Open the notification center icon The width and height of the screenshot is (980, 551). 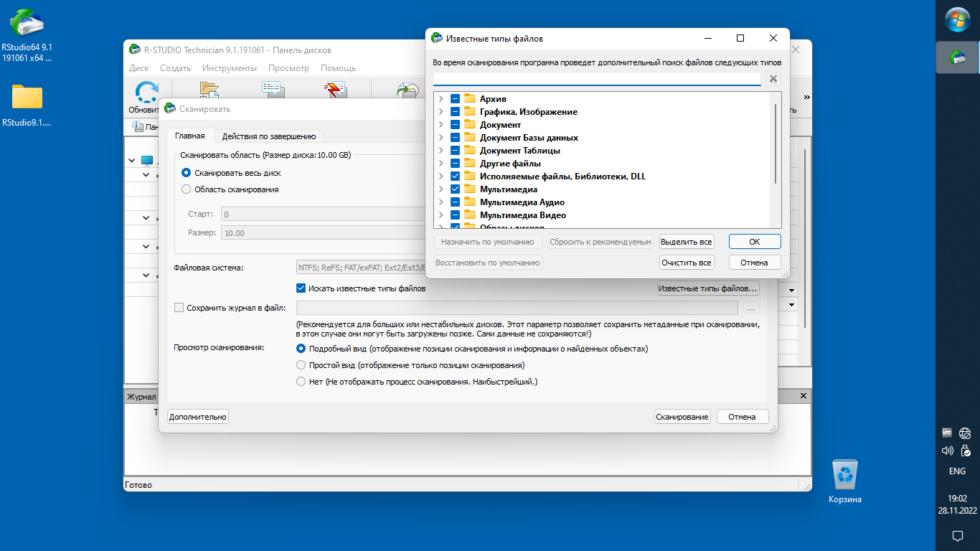[x=957, y=535]
